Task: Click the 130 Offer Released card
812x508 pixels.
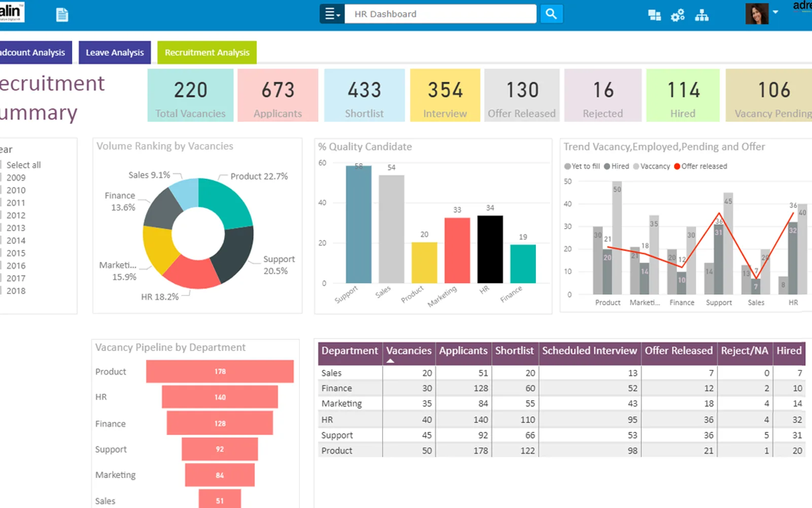Action: [x=522, y=95]
